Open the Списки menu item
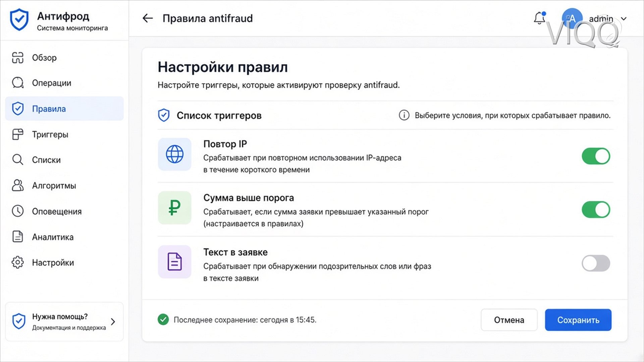This screenshot has height=362, width=644. [64, 160]
